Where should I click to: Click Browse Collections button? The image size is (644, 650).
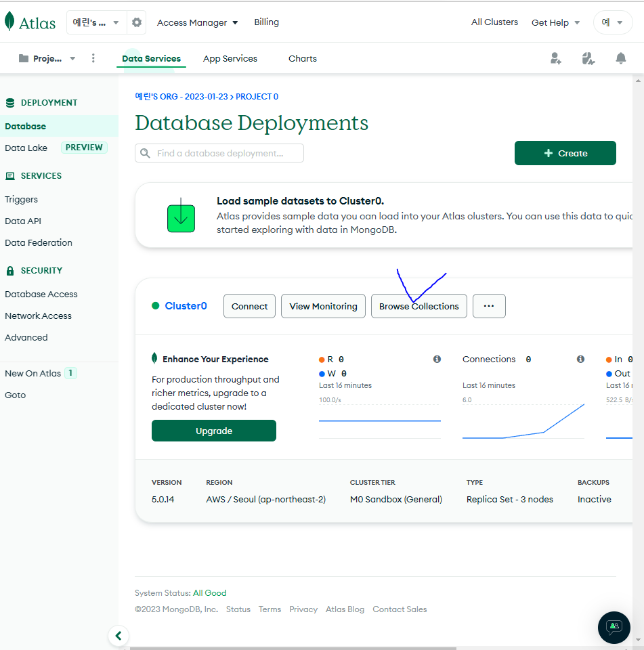(x=418, y=306)
